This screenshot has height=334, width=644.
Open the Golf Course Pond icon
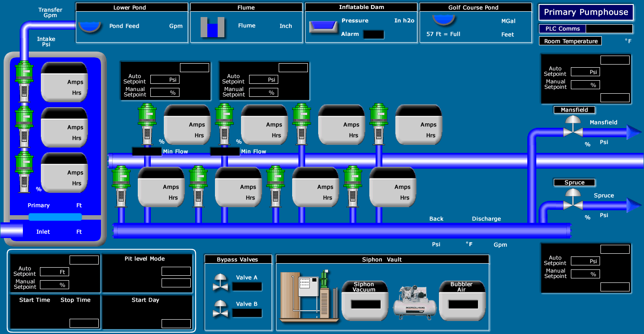(x=444, y=21)
